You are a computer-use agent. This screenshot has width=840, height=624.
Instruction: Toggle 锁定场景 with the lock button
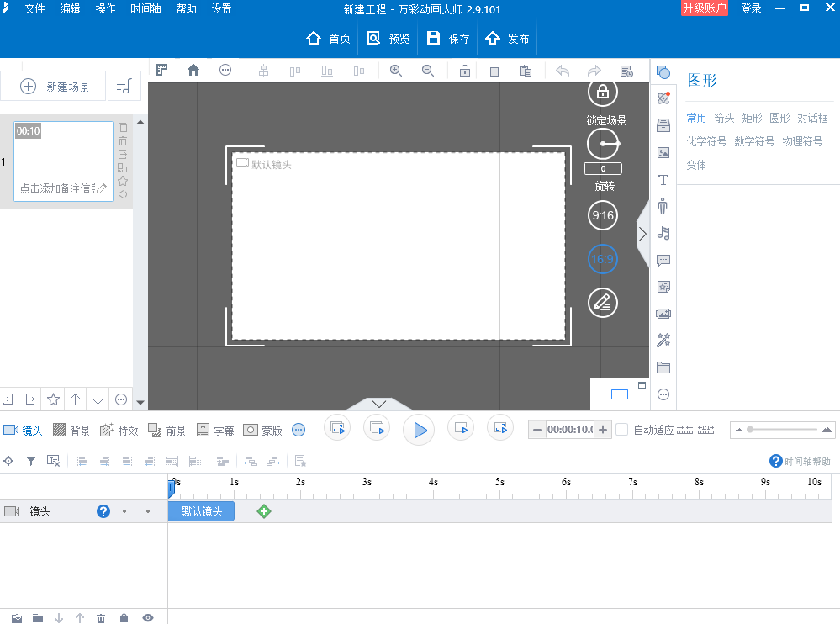602,93
